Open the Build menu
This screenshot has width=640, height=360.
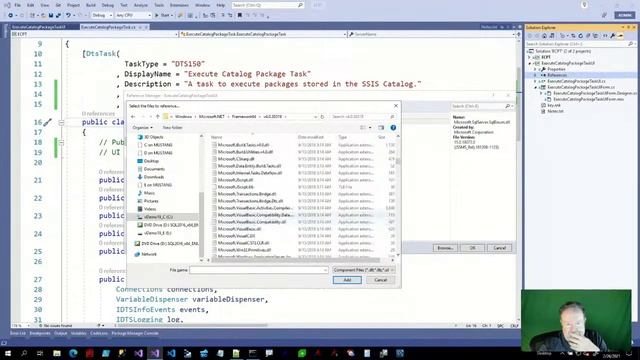point(91,5)
